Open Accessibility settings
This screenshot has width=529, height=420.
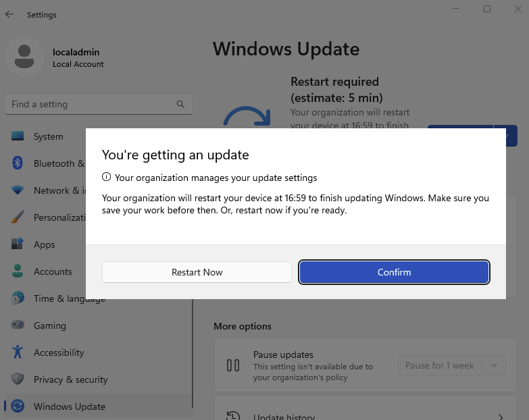[59, 352]
